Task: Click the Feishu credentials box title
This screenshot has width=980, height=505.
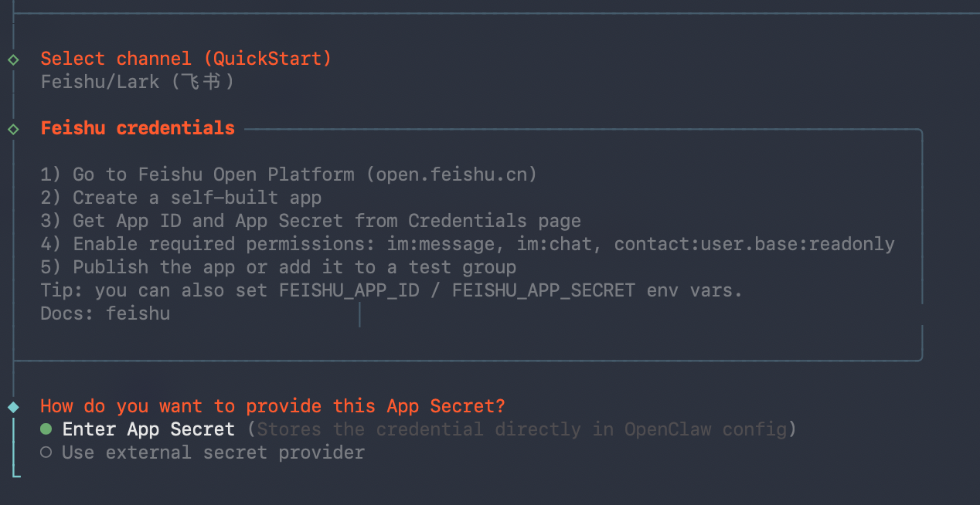Action: [138, 128]
